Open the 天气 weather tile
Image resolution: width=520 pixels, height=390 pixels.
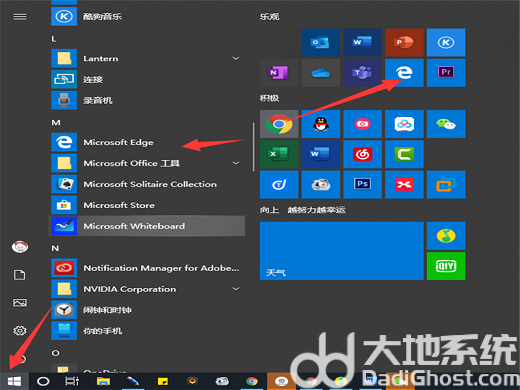tap(342, 251)
